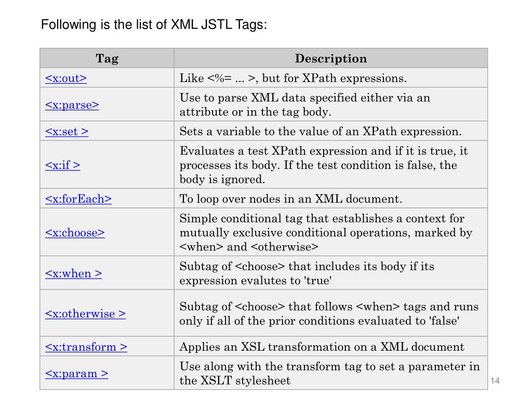Click the Tag column header

(107, 58)
